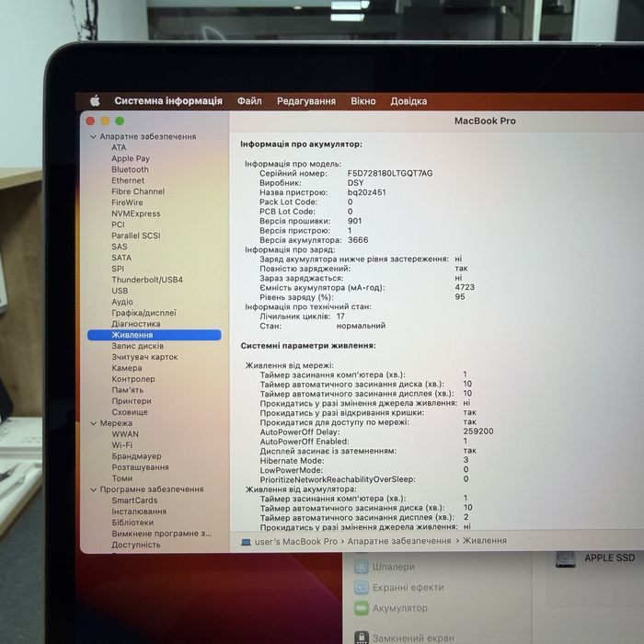The image size is (644, 644).
Task: Select Thunderbolt/USB4 in the sidebar
Action: pos(147,280)
